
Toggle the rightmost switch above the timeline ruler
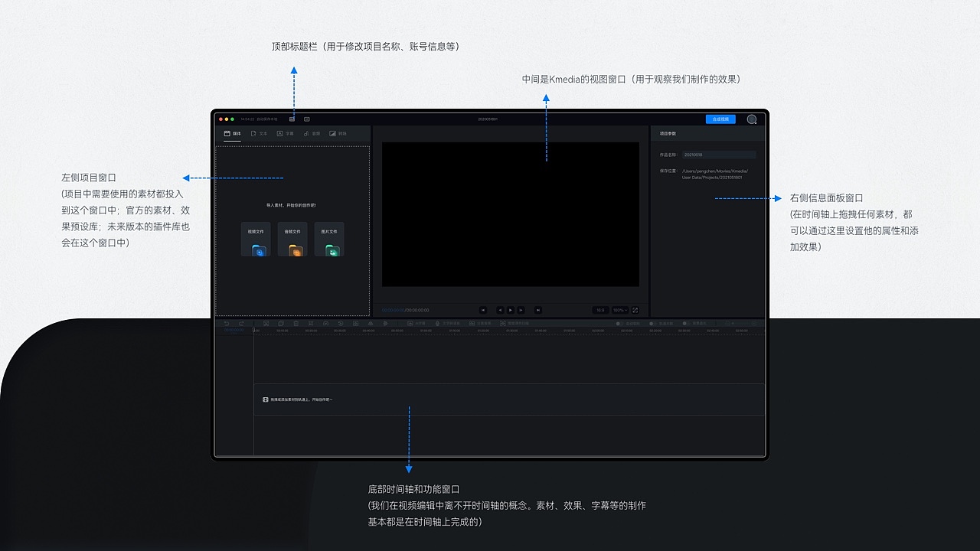(684, 323)
